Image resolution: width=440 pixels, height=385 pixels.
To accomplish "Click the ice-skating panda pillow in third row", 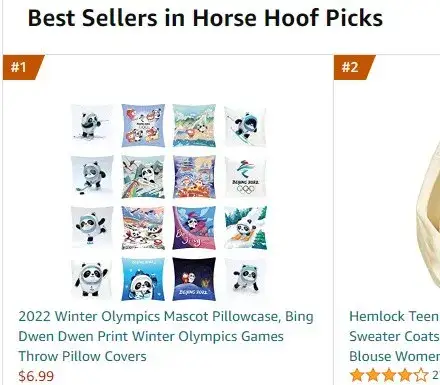I will [92, 228].
